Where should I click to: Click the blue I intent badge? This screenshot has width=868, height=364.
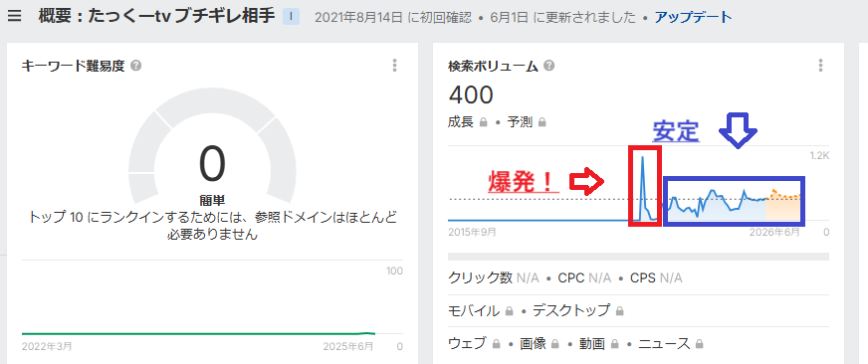click(292, 17)
